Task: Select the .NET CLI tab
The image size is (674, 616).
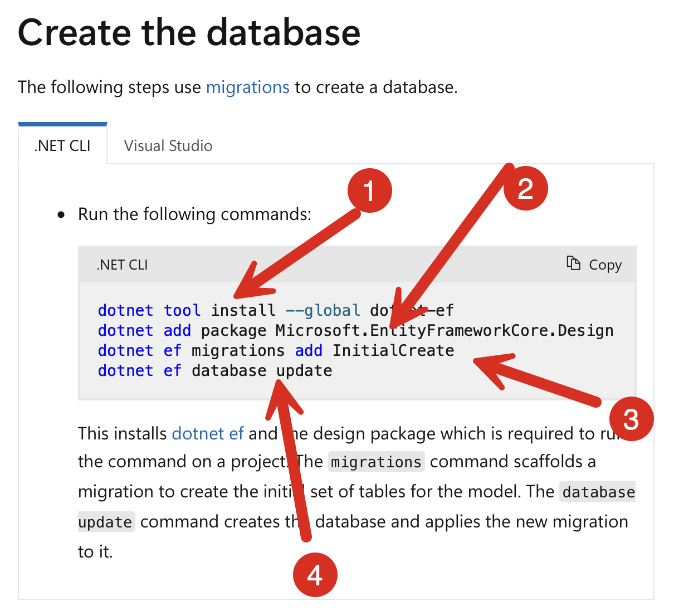Action: [x=62, y=146]
